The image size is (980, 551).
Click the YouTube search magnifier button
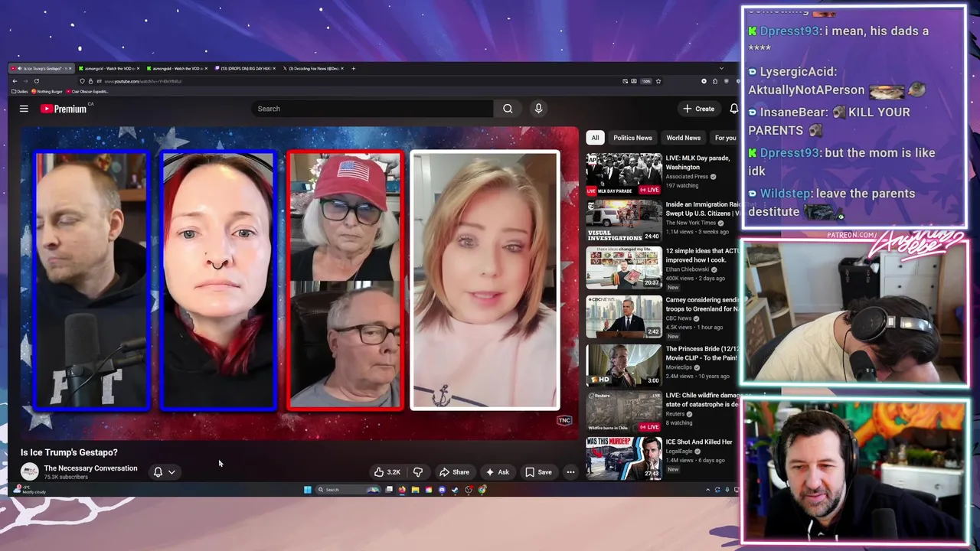pos(508,109)
